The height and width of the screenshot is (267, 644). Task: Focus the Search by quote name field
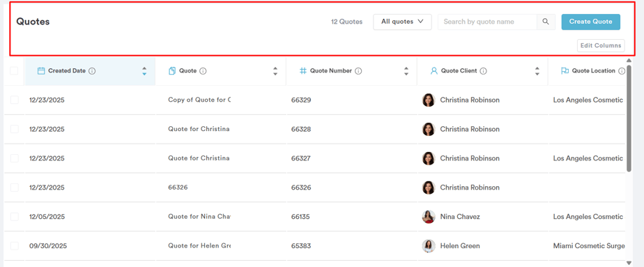tap(487, 22)
